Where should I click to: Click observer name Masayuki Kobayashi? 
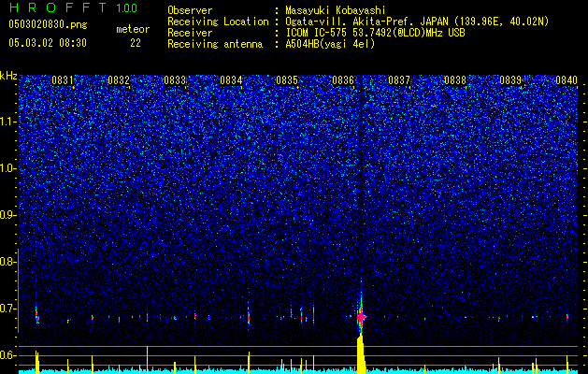(x=336, y=10)
